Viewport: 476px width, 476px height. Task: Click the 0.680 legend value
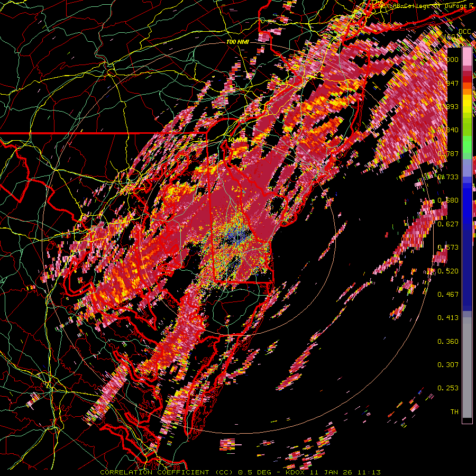click(448, 200)
